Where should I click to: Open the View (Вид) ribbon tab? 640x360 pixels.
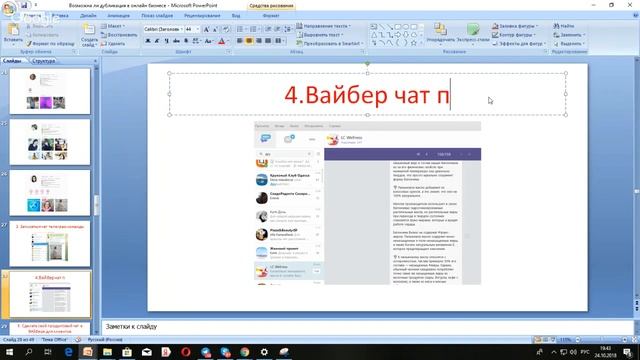coord(236,16)
